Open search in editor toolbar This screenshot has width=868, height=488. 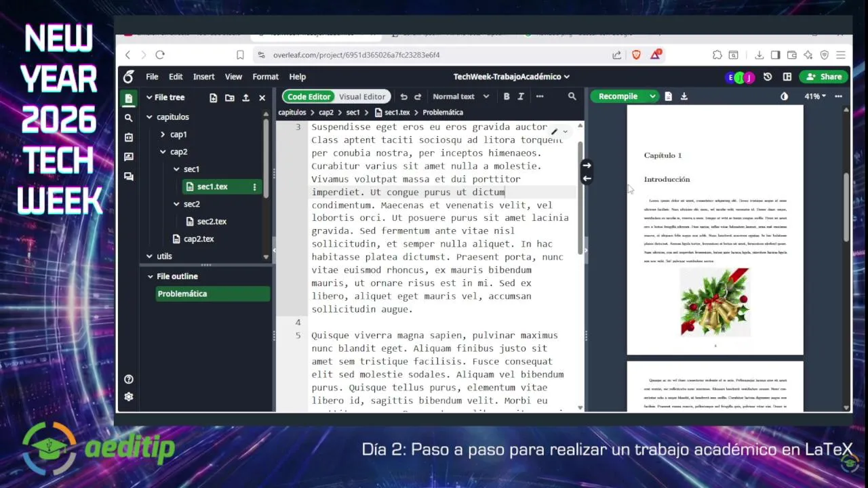pos(572,97)
